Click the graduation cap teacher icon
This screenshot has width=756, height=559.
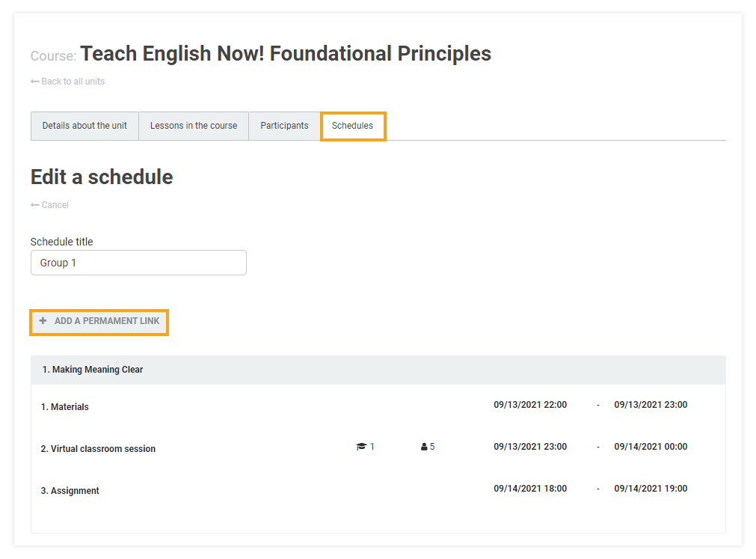(x=361, y=447)
